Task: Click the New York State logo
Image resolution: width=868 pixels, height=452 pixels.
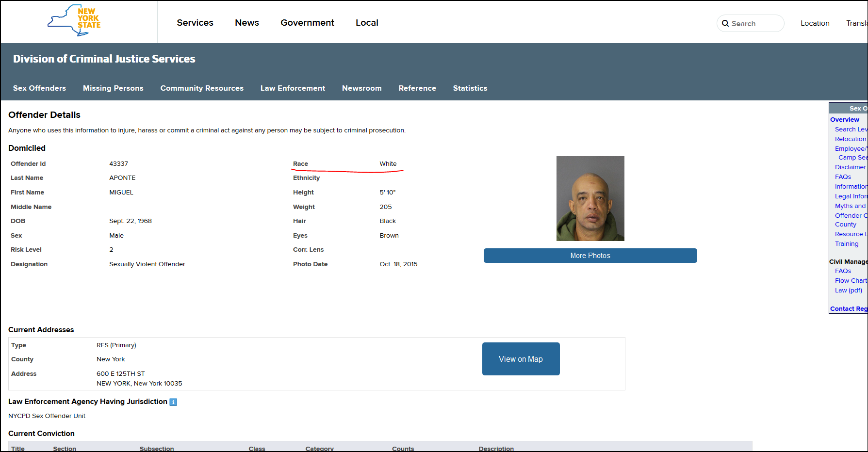Action: click(74, 20)
